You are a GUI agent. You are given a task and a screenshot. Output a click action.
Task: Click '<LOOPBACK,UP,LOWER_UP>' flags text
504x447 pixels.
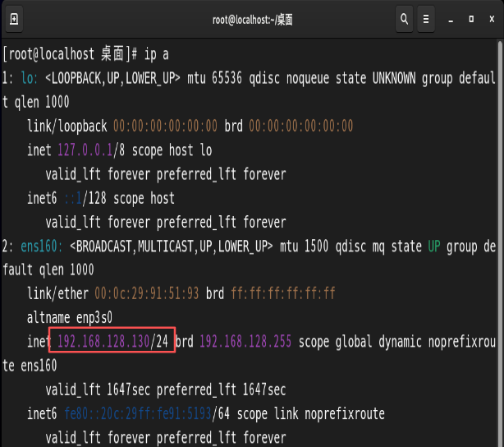point(112,78)
